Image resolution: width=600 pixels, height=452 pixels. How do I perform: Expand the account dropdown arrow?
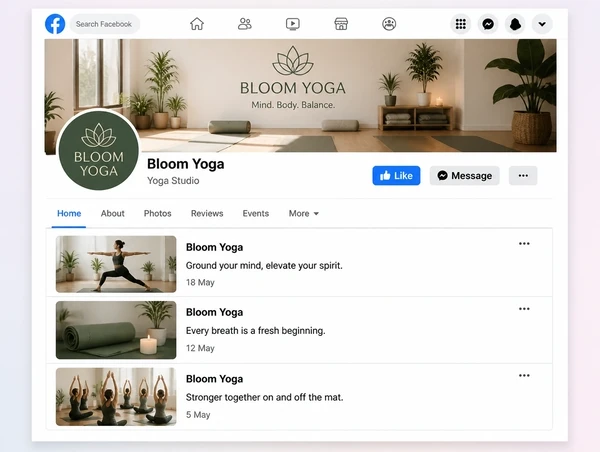[542, 24]
